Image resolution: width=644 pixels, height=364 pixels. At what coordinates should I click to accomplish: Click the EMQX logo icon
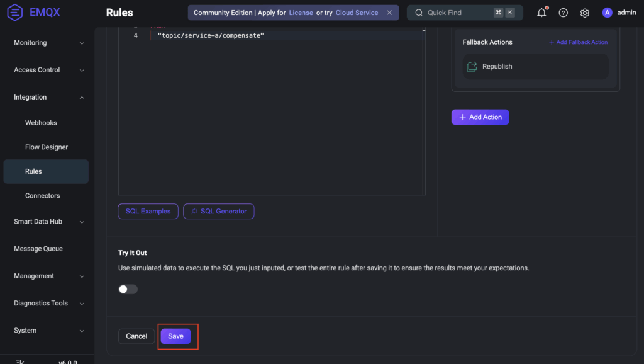click(x=15, y=13)
